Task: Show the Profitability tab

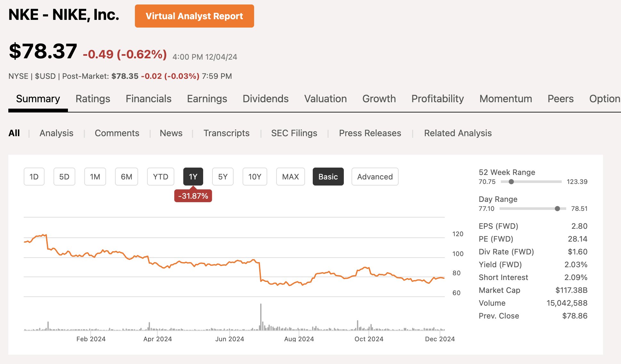Action: point(437,99)
